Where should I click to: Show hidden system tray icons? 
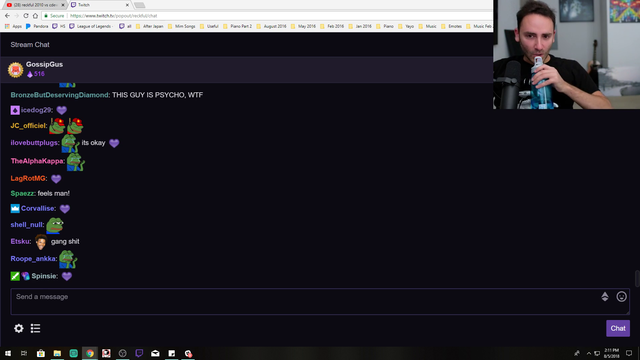pos(589,353)
